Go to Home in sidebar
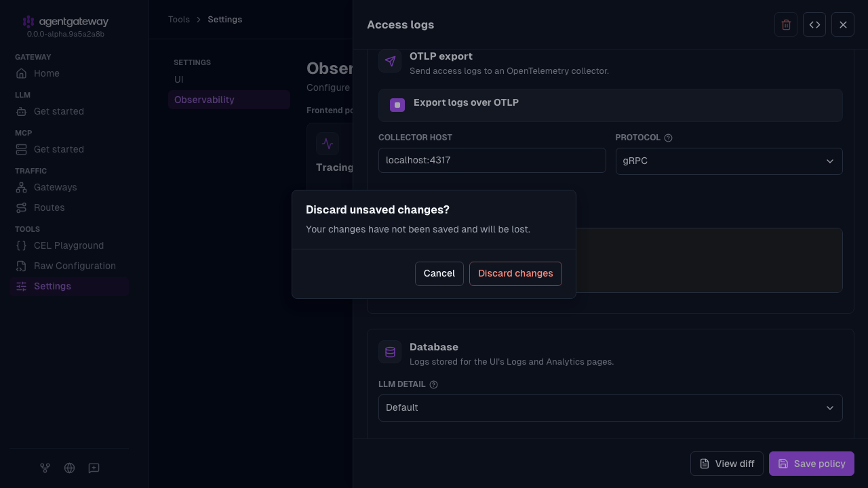 [x=69, y=73]
